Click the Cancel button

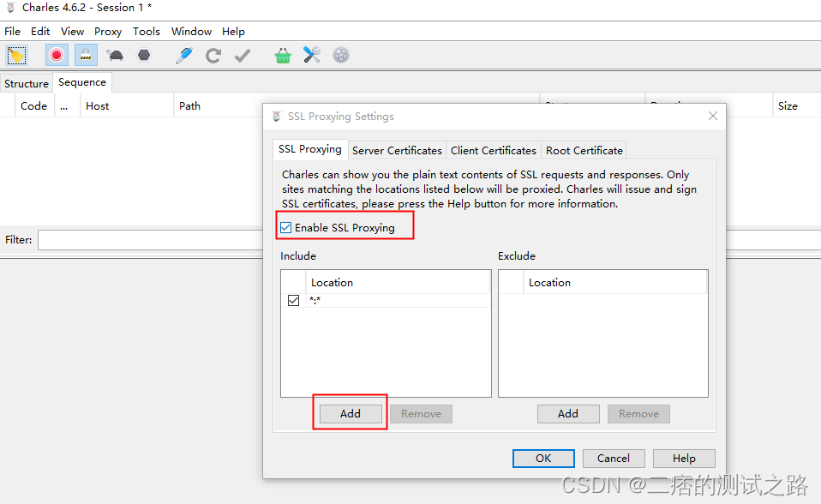click(614, 458)
